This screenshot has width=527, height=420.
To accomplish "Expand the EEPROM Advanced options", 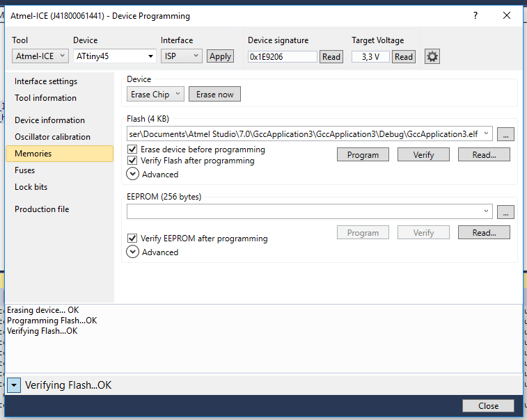I will [133, 252].
